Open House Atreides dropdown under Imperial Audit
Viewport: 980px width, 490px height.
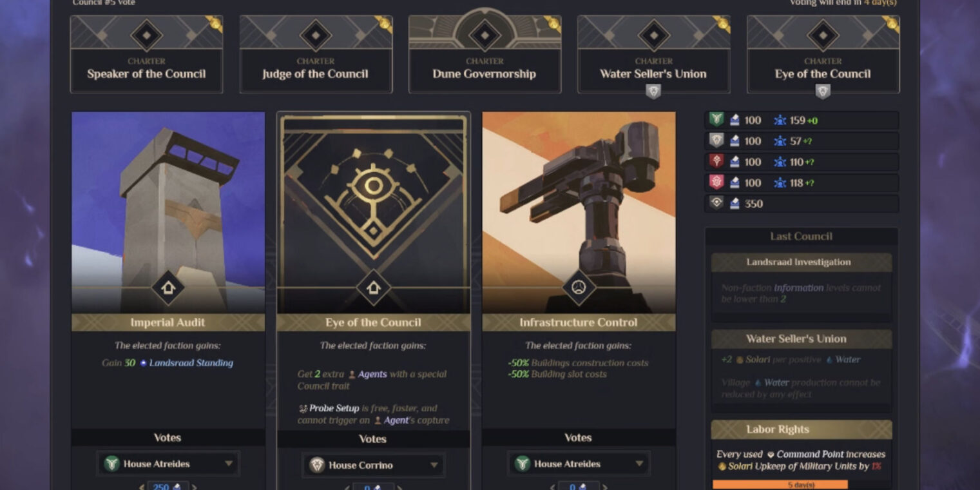168,464
